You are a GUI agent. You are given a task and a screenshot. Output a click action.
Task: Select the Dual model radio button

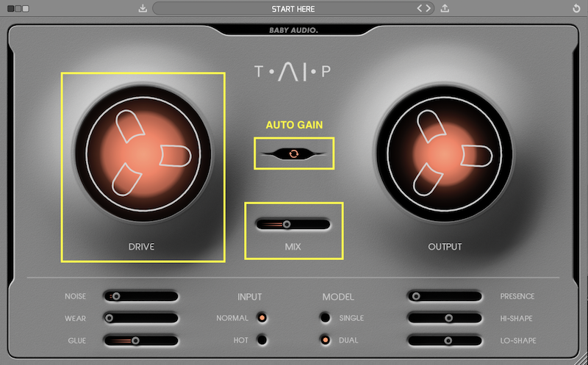[x=325, y=340]
